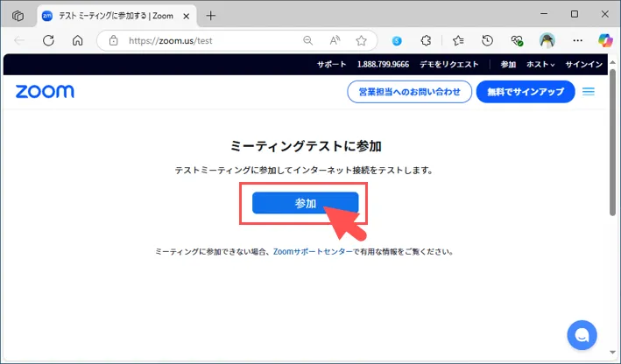Click the ミーティングテストに参加 heading
621x364 pixels.
(x=306, y=146)
